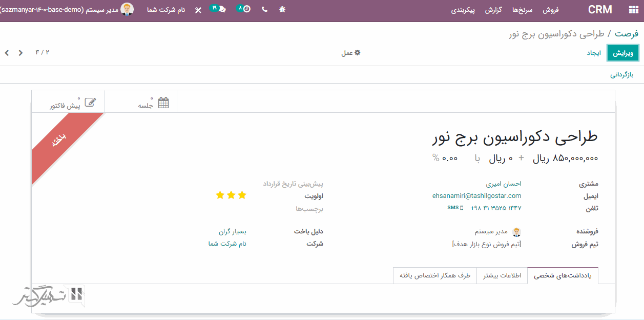This screenshot has width=644, height=320.
Task: Open the گزارش menu
Action: point(493,10)
